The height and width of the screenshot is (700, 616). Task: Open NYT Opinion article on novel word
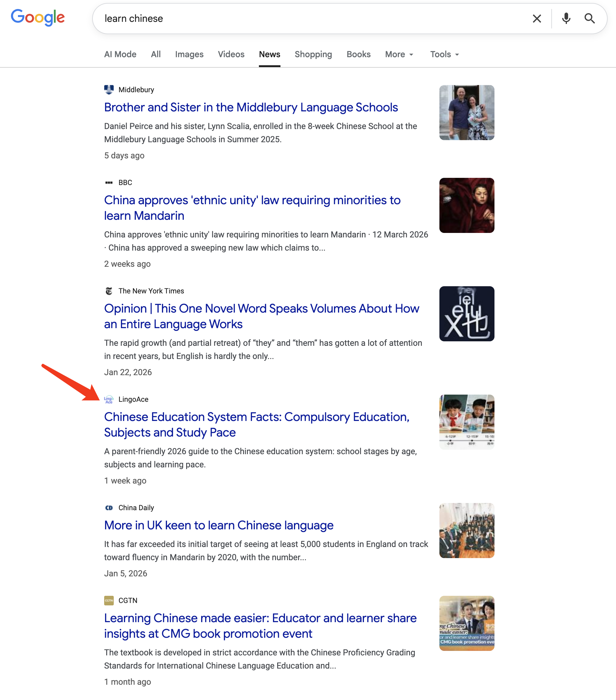[262, 316]
